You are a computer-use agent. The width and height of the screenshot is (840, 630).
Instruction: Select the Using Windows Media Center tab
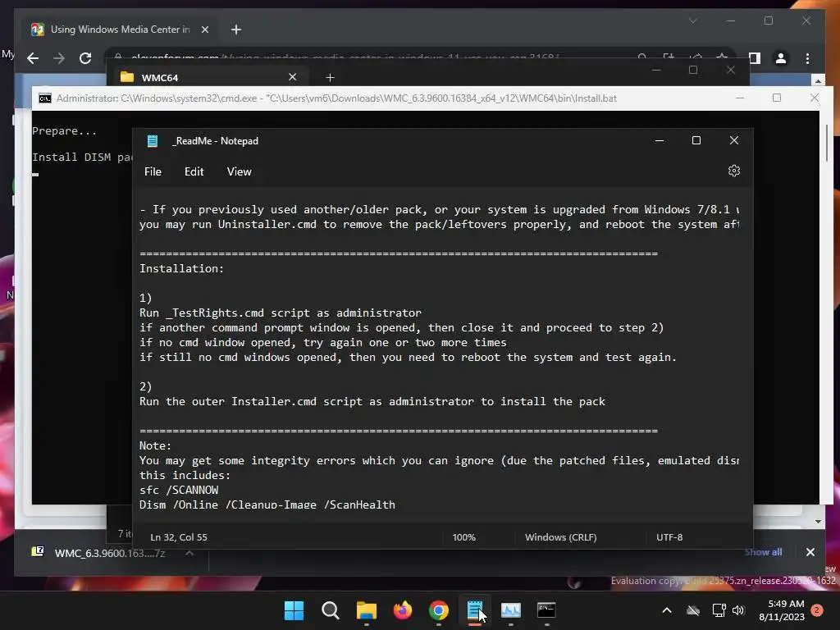pos(120,30)
